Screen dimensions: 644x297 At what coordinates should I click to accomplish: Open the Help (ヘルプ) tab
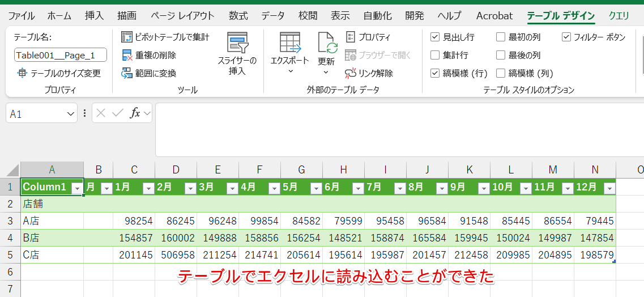tap(449, 16)
